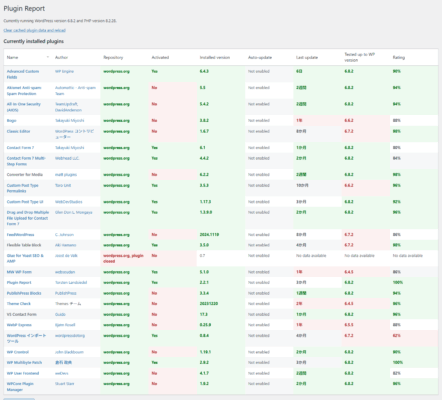The image size is (442, 400).
Task: Open Glue for Yoast SEO & AMP link
Action: [x=25, y=258]
